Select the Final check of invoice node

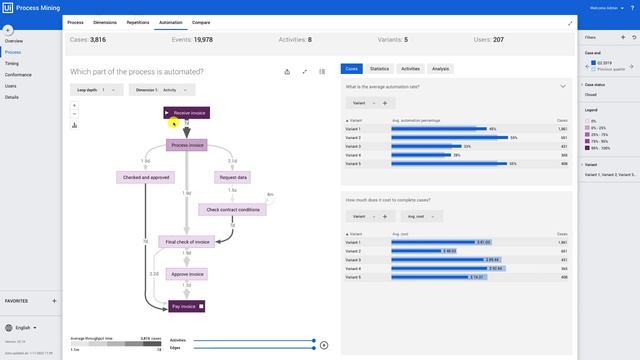[187, 242]
